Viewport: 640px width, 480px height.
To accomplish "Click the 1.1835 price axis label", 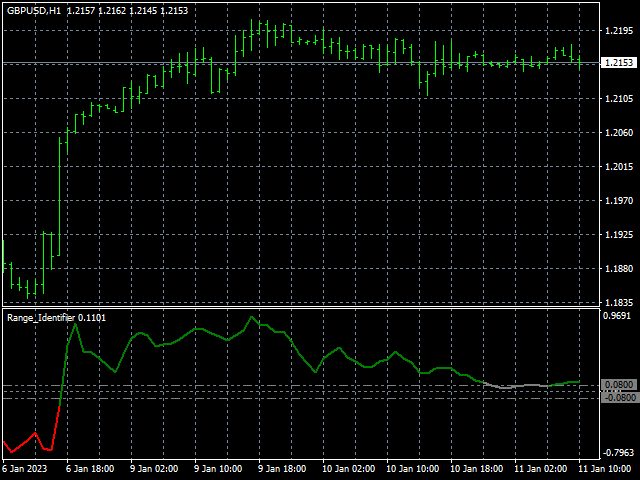I will pos(619,302).
